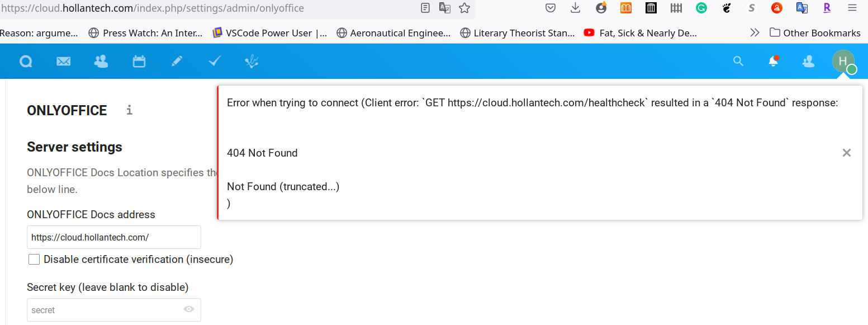Viewport: 868px width, 325px height.
Task: Click the ONLYOFFICE info documentation icon
Action: click(x=129, y=110)
